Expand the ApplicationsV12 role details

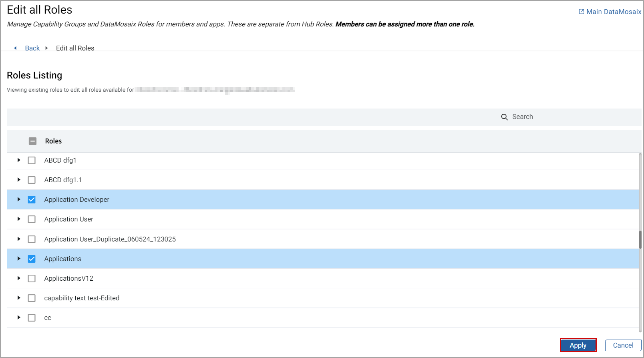19,278
